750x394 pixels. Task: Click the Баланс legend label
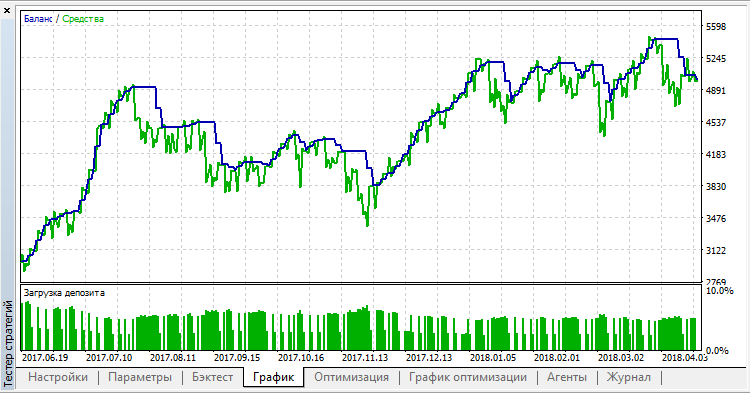(38, 19)
